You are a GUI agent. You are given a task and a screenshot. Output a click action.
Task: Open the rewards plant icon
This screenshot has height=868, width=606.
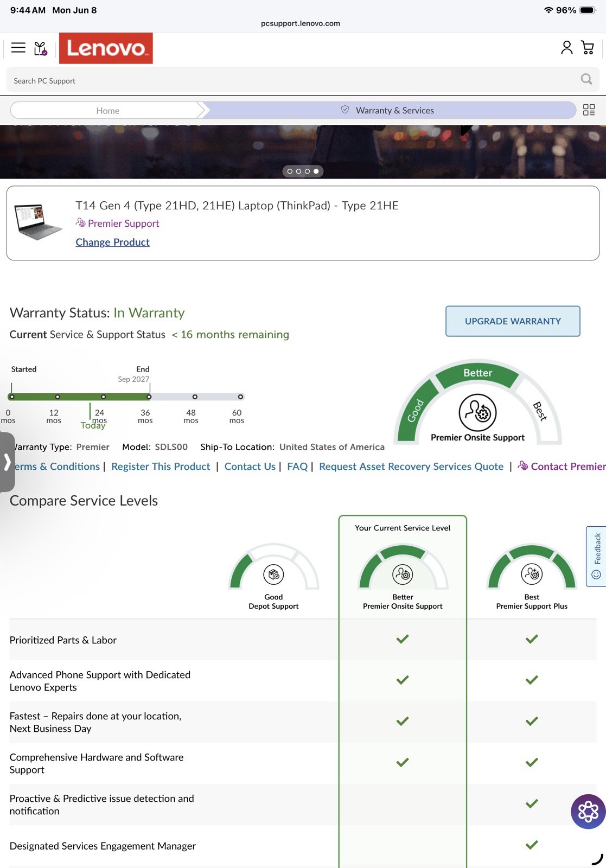click(x=41, y=48)
